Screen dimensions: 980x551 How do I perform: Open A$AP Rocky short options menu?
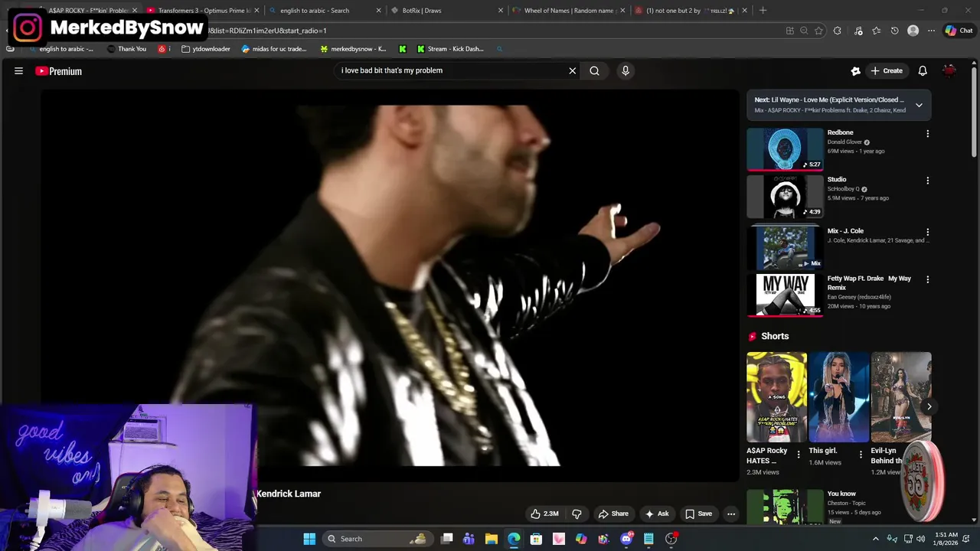pyautogui.click(x=798, y=455)
